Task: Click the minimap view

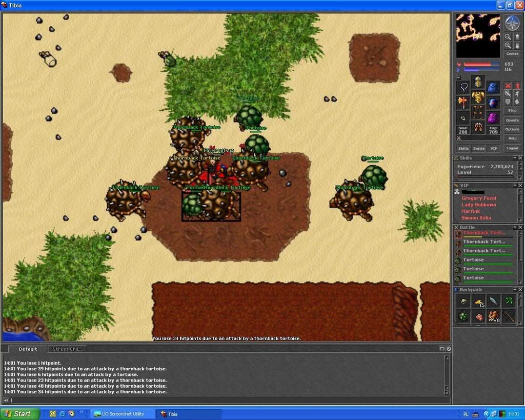Action: coord(478,36)
